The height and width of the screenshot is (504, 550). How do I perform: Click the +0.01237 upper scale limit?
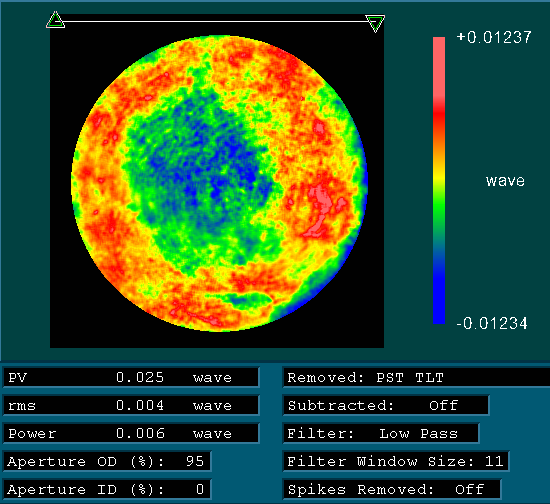pos(494,38)
